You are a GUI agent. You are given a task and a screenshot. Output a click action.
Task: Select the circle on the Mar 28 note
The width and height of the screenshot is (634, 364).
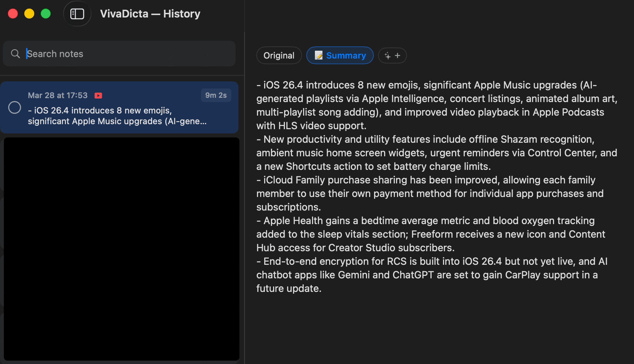(x=15, y=107)
